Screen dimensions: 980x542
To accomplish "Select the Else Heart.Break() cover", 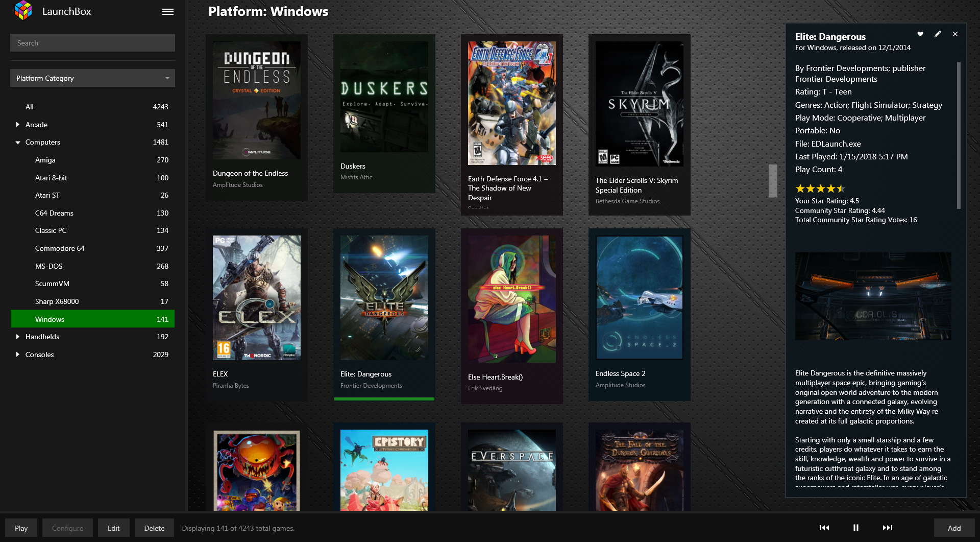I will coord(512,299).
